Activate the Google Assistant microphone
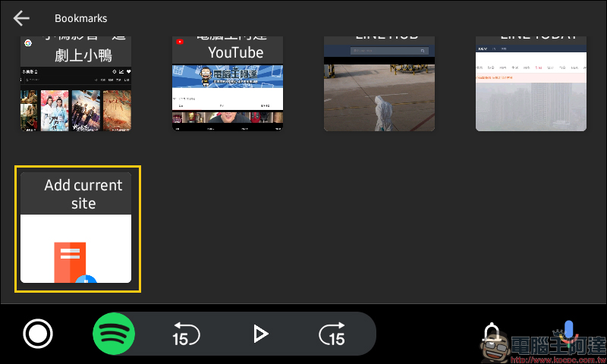Image resolution: width=607 pixels, height=364 pixels. point(568,332)
